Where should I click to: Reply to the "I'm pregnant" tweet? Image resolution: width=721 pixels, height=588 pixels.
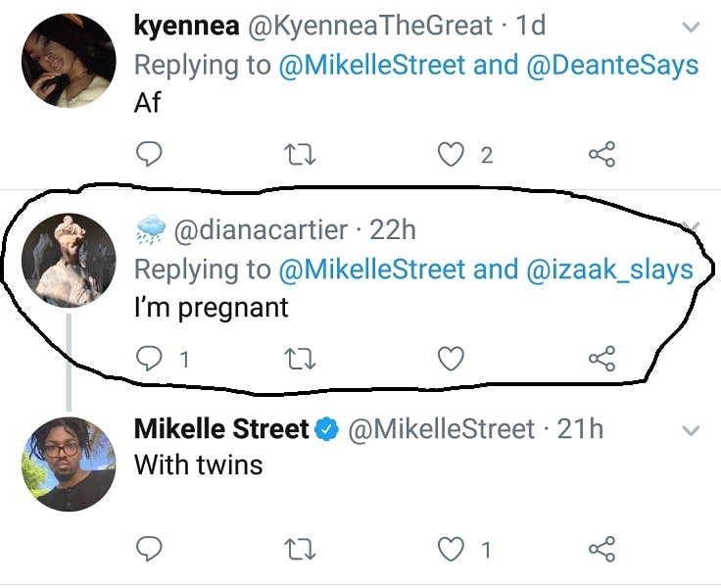point(148,360)
